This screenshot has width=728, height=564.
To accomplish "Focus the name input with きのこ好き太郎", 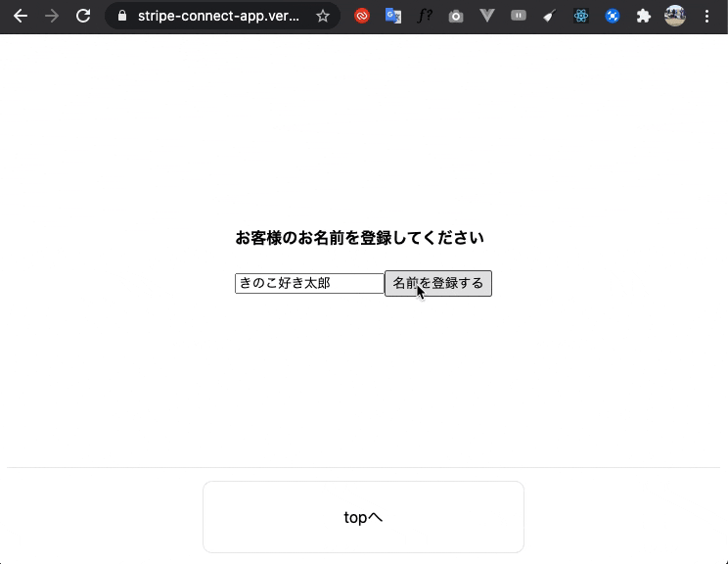I will click(x=309, y=283).
